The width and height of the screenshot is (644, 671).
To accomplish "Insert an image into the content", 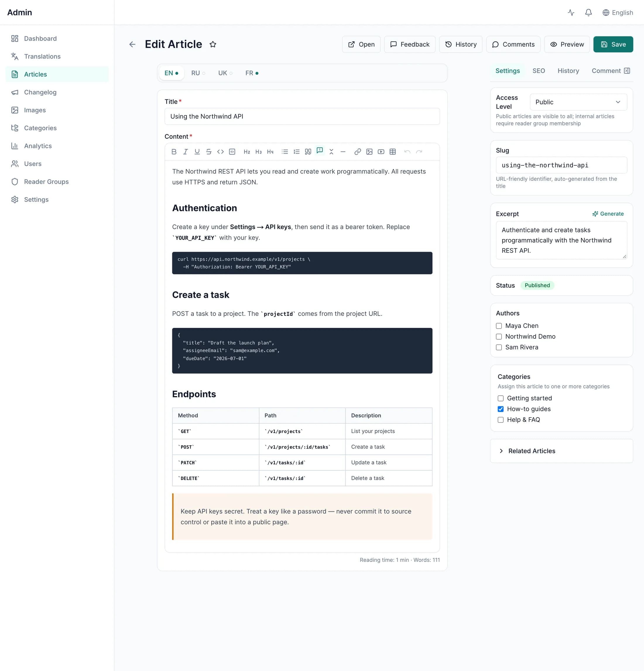I will tap(369, 152).
